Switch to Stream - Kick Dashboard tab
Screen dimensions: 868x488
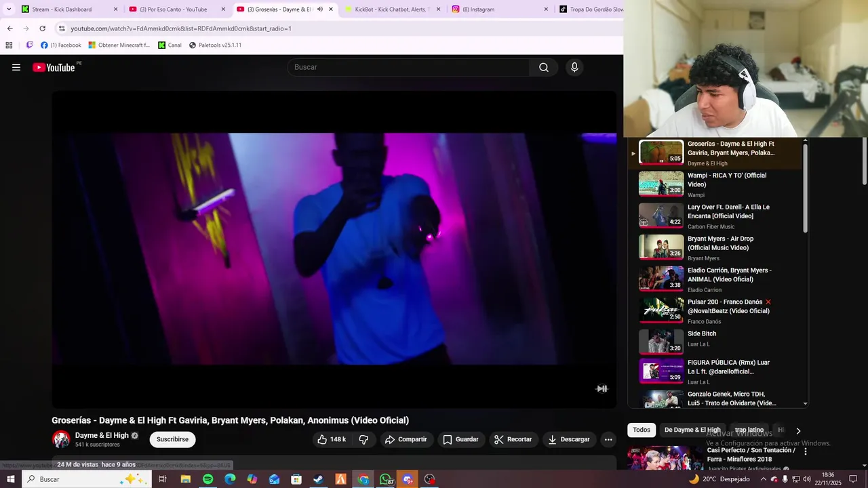tap(69, 9)
